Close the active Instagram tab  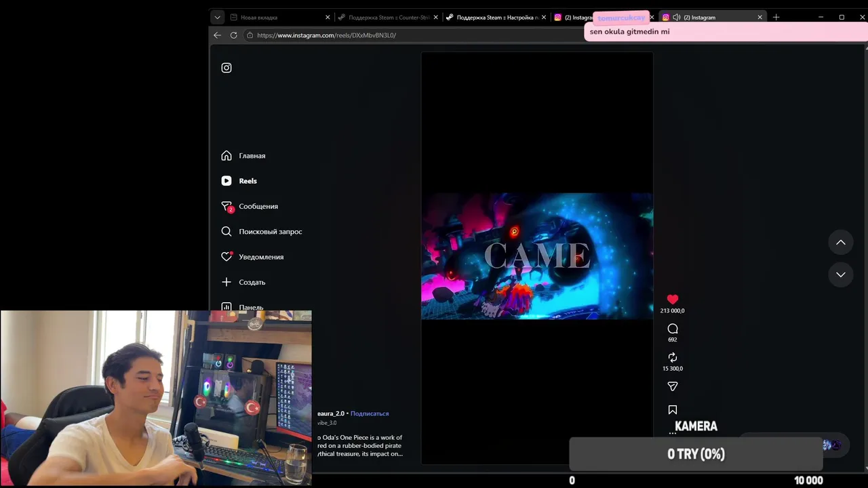[759, 18]
